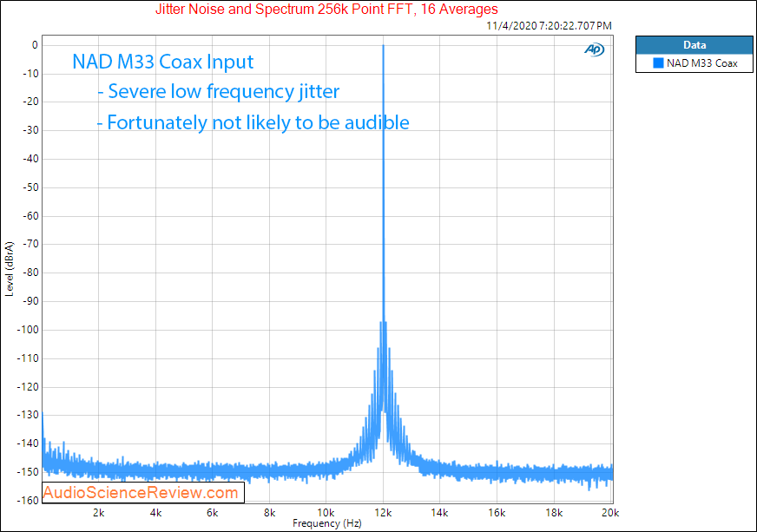The width and height of the screenshot is (757, 532).
Task: Click the -120 level axis tick label
Action: [28, 387]
